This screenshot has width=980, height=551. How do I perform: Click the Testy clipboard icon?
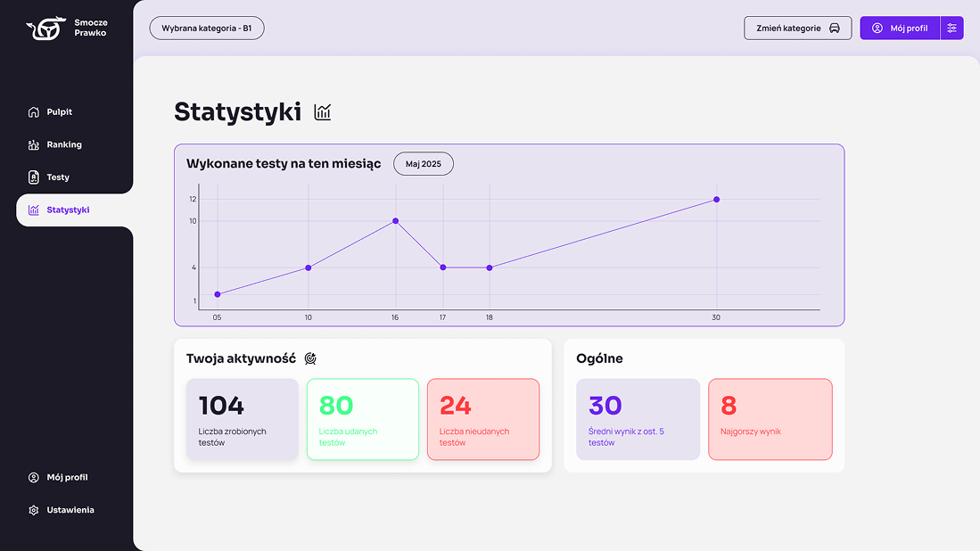pos(34,177)
